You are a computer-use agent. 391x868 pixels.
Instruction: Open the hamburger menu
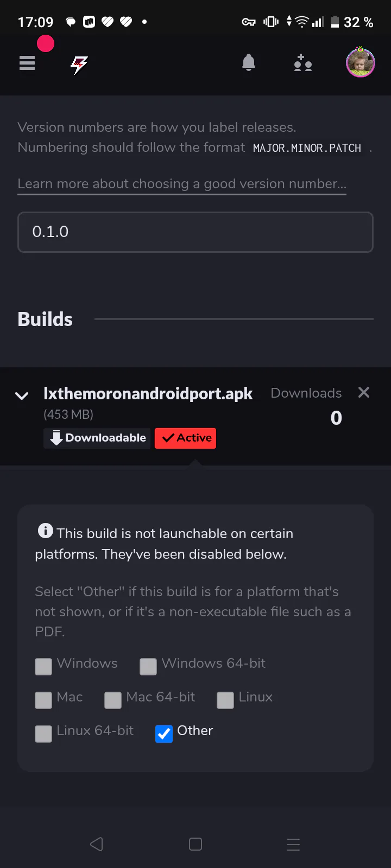[27, 63]
